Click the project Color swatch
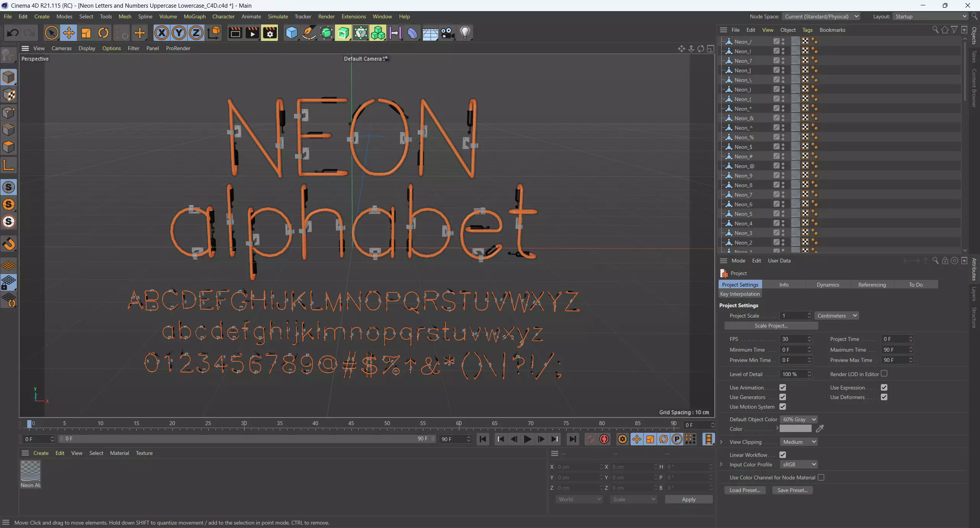The height and width of the screenshot is (528, 980). (x=795, y=429)
